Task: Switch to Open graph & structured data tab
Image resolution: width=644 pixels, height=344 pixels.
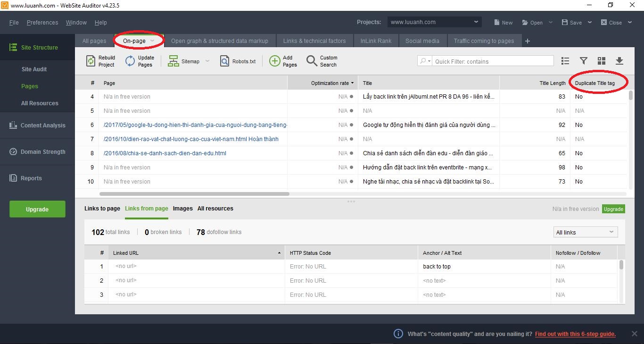Action: pyautogui.click(x=219, y=41)
